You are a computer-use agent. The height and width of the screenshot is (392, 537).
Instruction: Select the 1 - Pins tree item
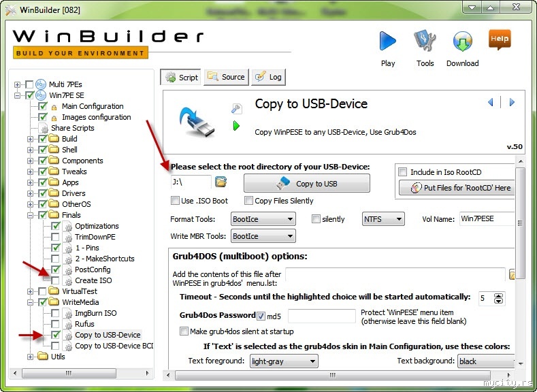[x=87, y=248]
